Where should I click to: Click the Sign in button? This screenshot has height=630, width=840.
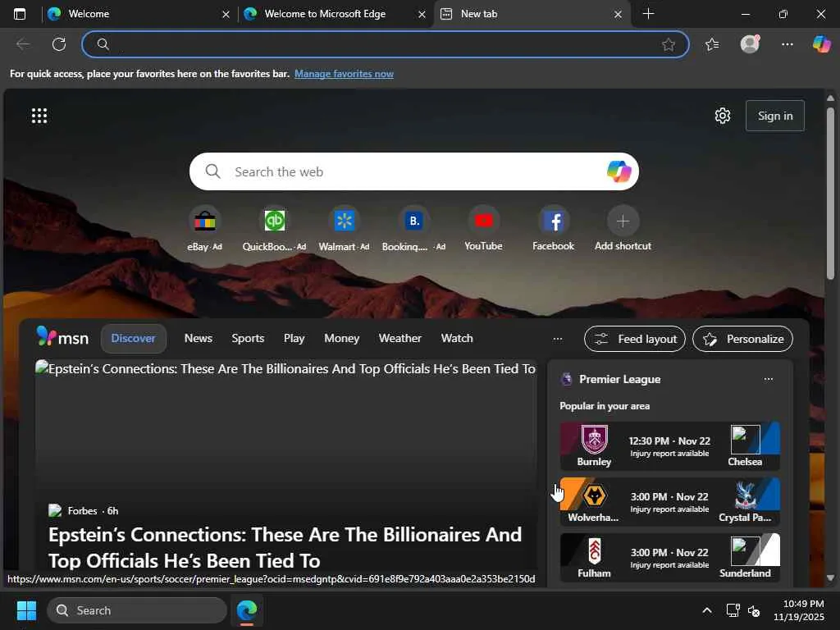click(775, 116)
